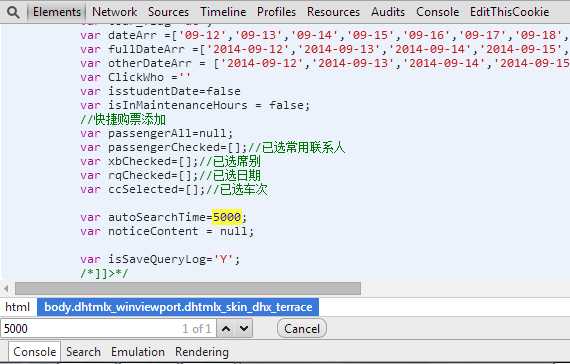Open the Console drawer tab
The width and height of the screenshot is (570, 364).
[x=35, y=352]
